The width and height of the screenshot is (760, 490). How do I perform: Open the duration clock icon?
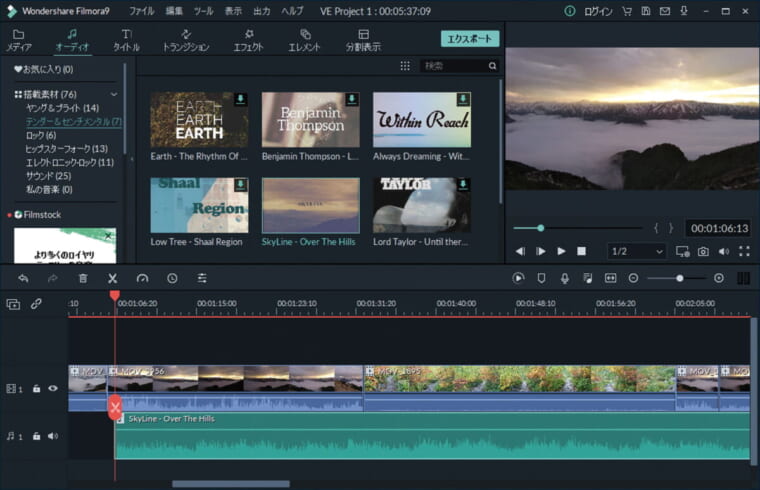pyautogui.click(x=172, y=278)
